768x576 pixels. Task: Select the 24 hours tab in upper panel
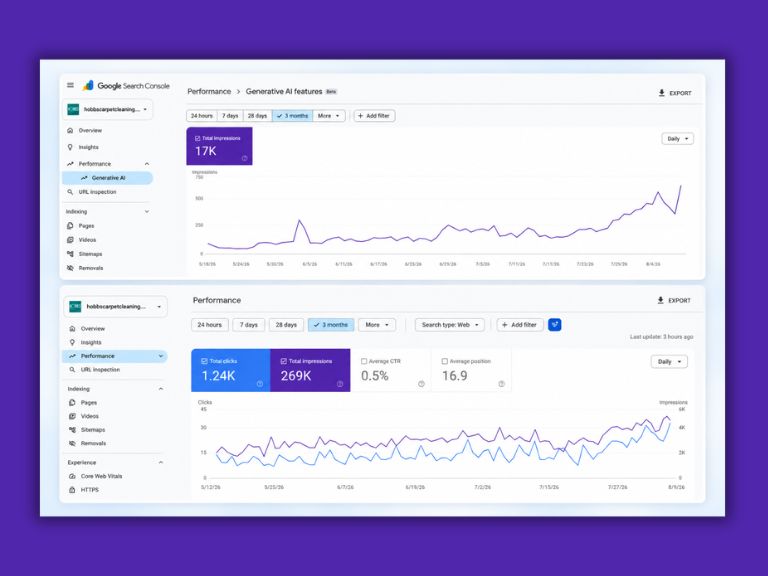202,116
